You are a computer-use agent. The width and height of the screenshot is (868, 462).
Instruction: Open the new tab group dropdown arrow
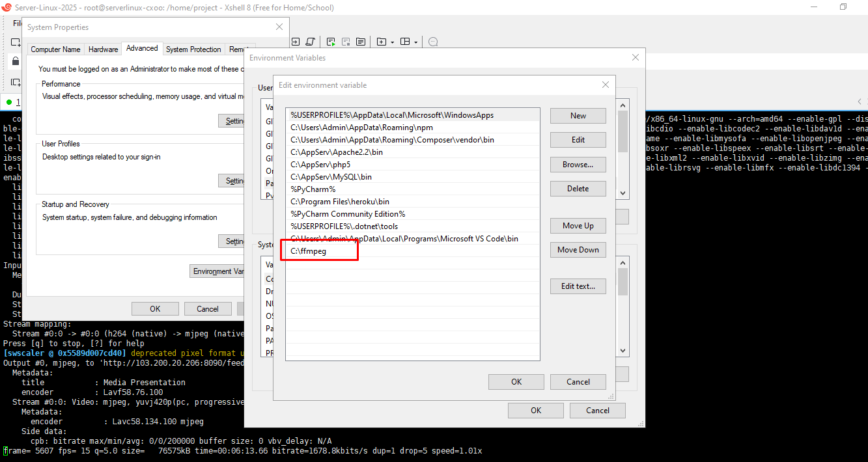click(393, 42)
